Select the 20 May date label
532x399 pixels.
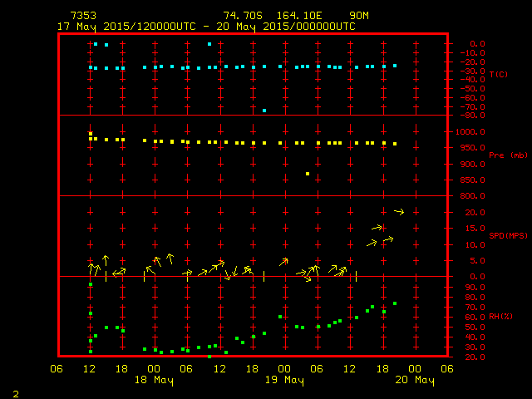[x=414, y=380]
